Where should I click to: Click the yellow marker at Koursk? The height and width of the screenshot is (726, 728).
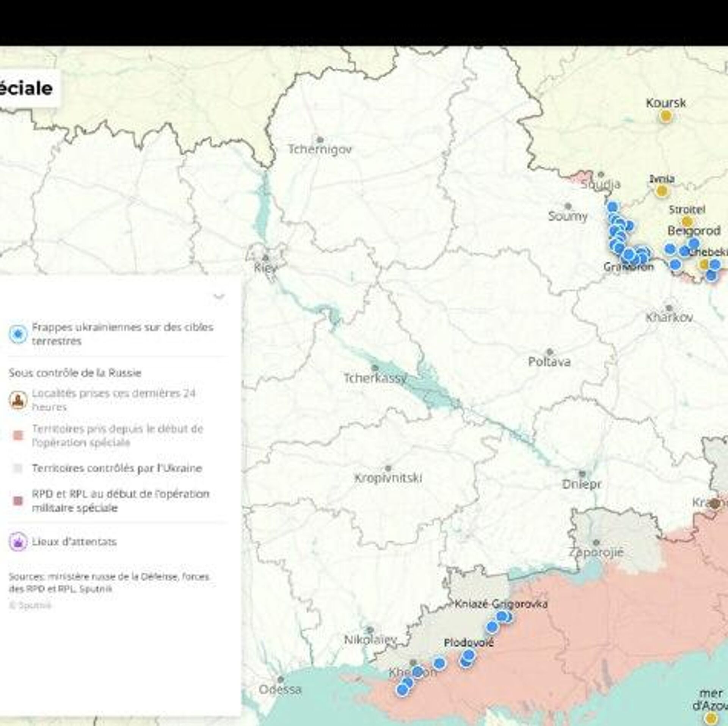coord(666,116)
